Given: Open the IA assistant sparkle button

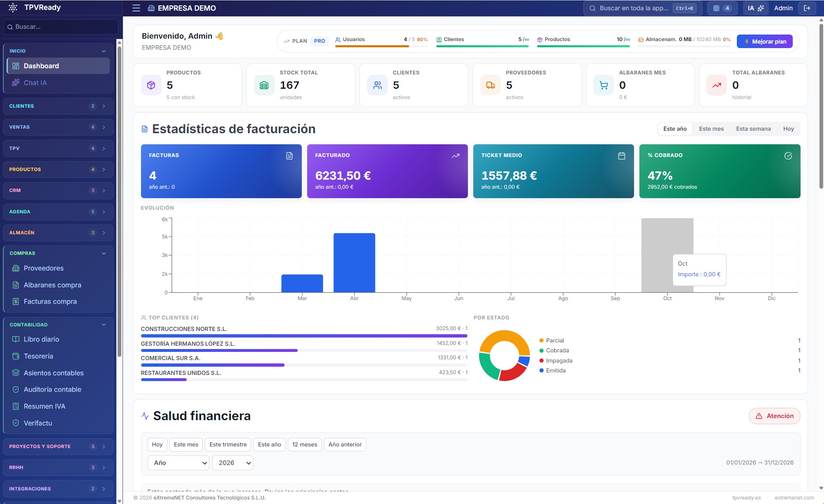Looking at the screenshot, I should tap(756, 8).
